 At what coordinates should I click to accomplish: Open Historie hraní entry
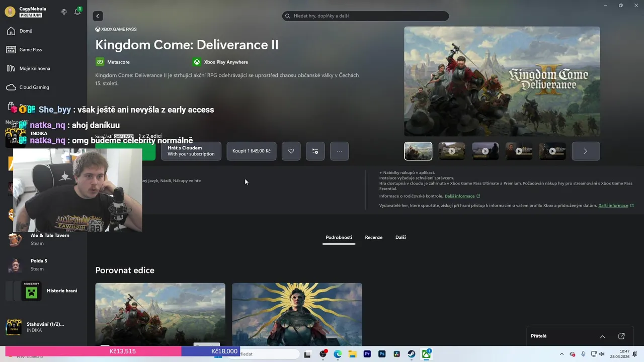(43, 291)
